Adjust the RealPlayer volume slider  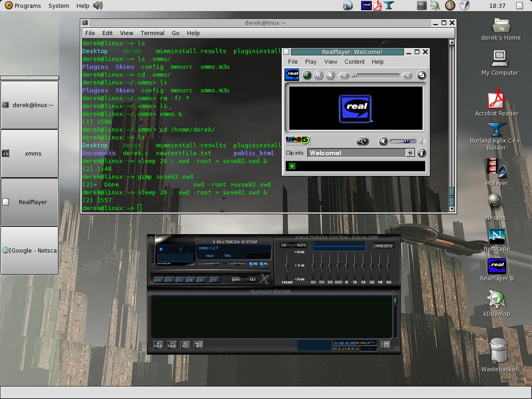pos(403,141)
